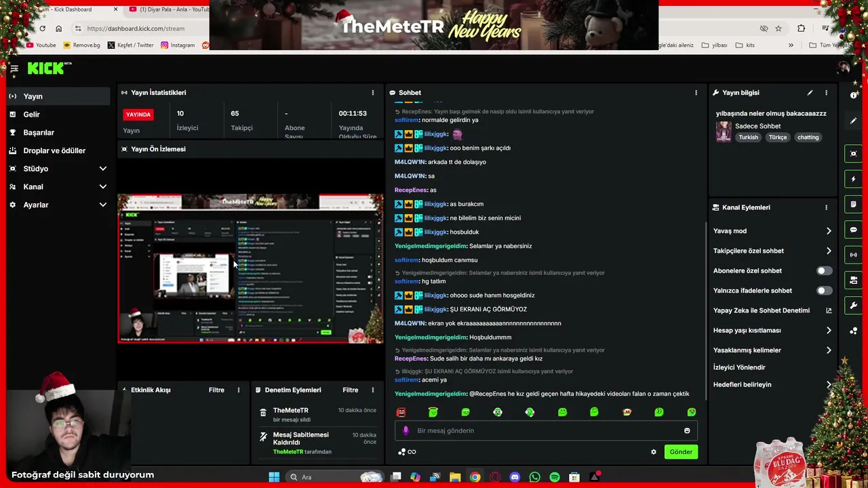This screenshot has width=868, height=488.
Task: Open Instagram bookmark
Action: click(x=178, y=45)
